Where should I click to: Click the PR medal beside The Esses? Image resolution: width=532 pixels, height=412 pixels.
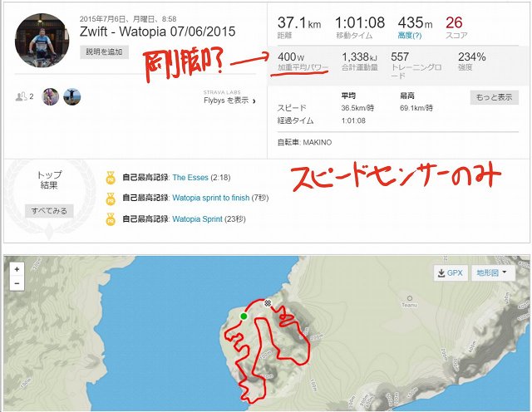click(x=111, y=178)
